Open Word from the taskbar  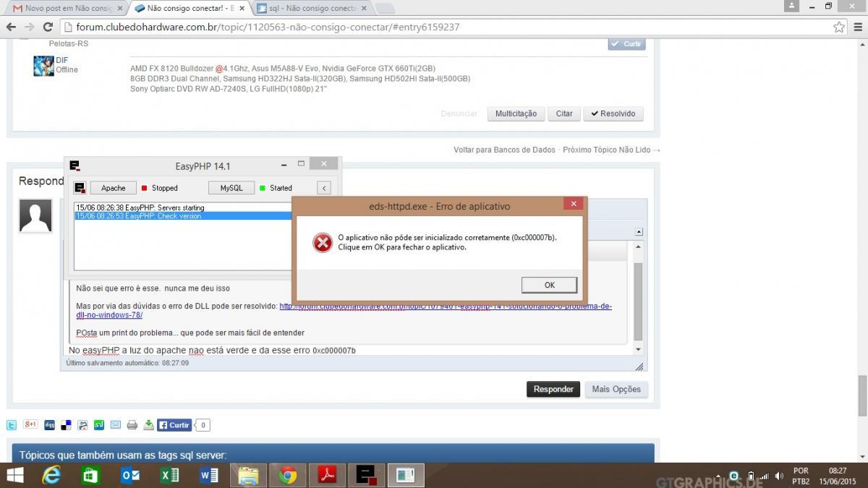(209, 475)
